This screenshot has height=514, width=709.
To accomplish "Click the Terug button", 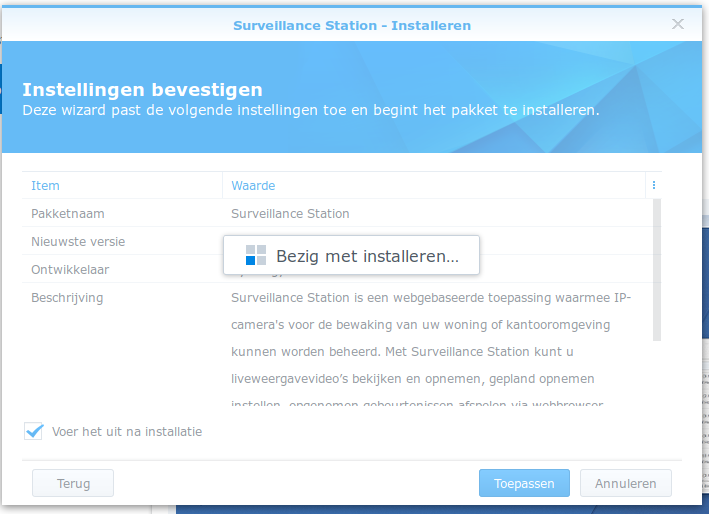I will pos(73,483).
